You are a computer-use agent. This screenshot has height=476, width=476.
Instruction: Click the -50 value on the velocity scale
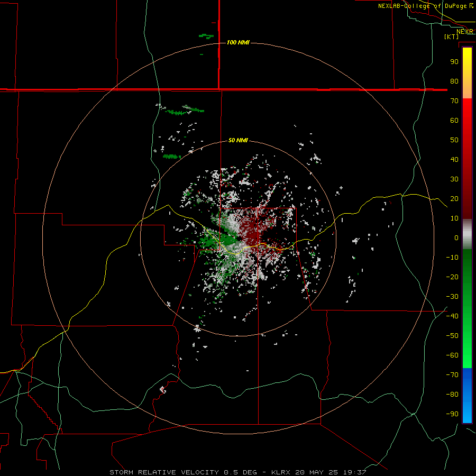pos(452,336)
